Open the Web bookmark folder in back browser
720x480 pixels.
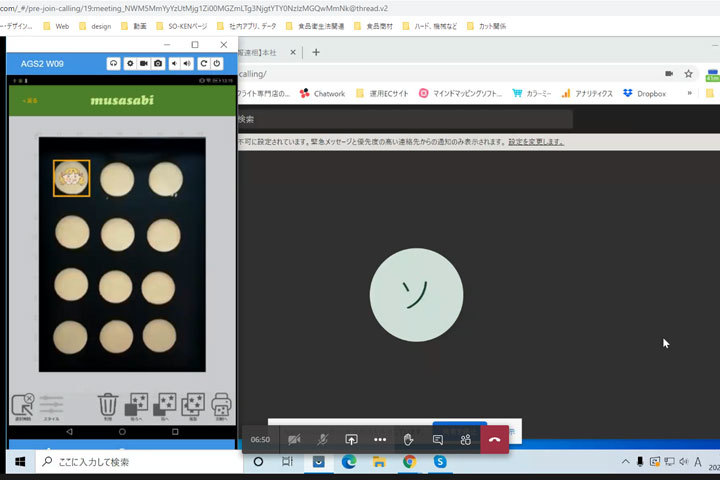56,27
